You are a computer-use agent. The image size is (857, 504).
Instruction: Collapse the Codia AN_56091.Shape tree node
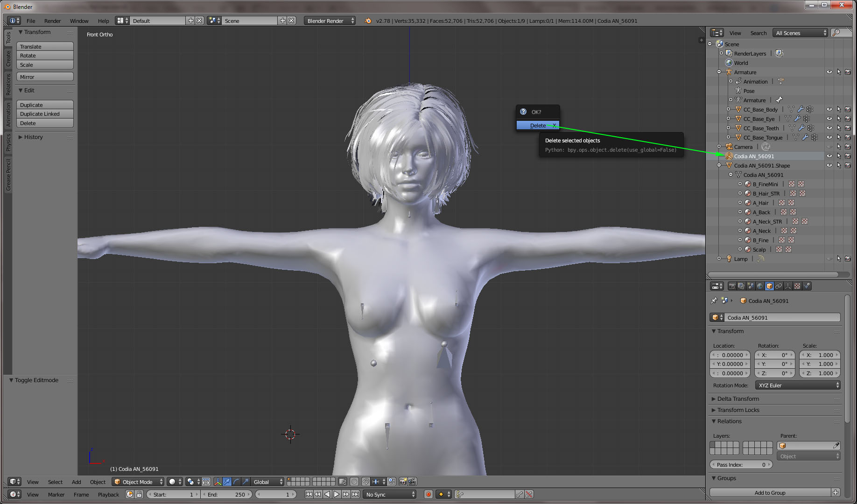(719, 165)
